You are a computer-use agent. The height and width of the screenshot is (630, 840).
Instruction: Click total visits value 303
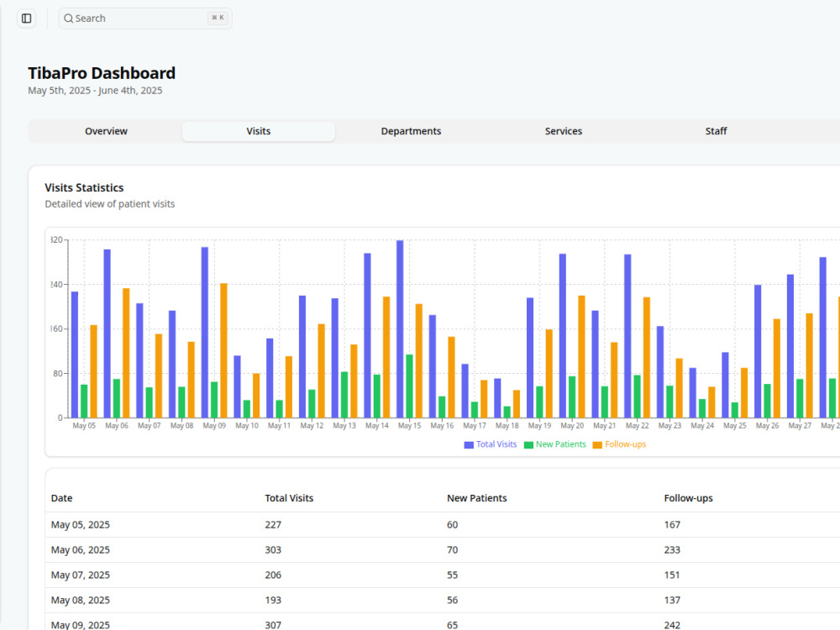(273, 550)
